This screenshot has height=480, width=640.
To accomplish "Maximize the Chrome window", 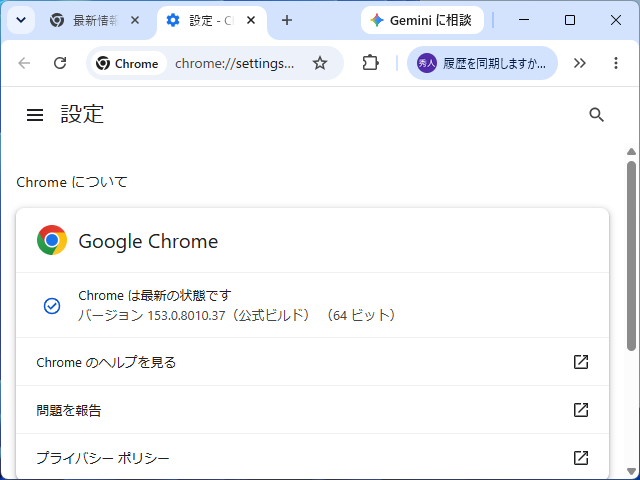I will pyautogui.click(x=570, y=20).
